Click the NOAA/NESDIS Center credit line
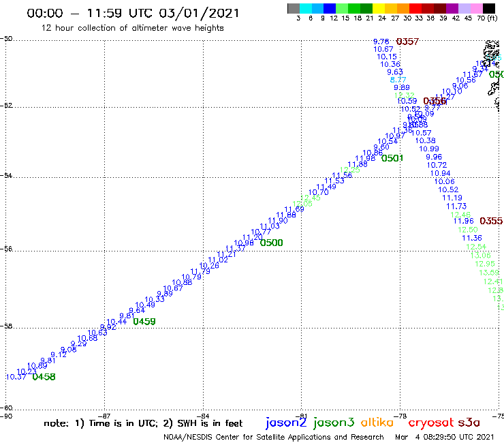504x443 pixels. (274, 437)
